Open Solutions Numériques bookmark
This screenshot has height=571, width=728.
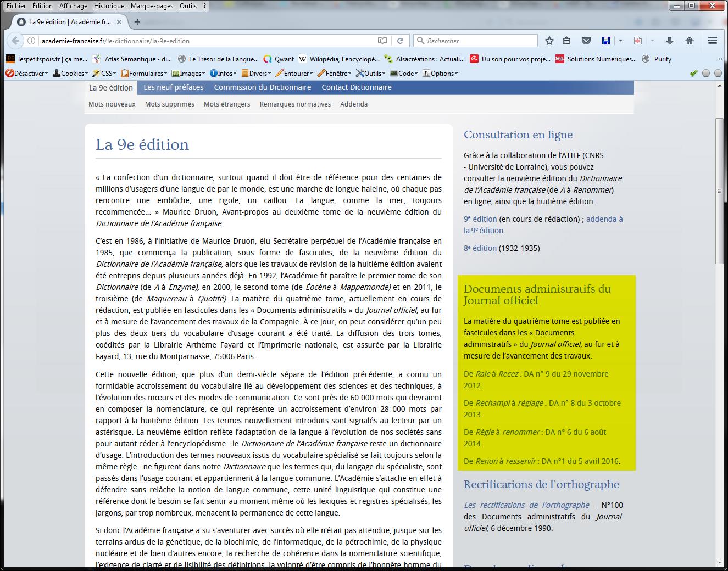[596, 59]
